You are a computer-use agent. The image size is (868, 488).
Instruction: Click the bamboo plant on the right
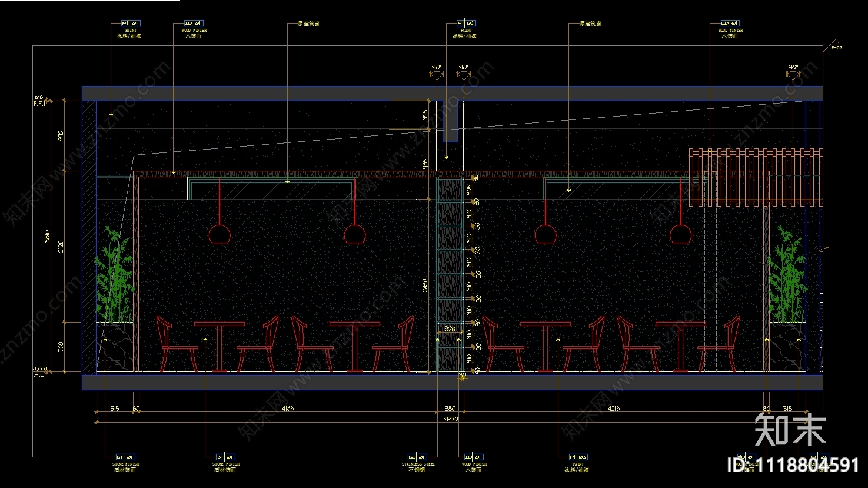click(786, 274)
